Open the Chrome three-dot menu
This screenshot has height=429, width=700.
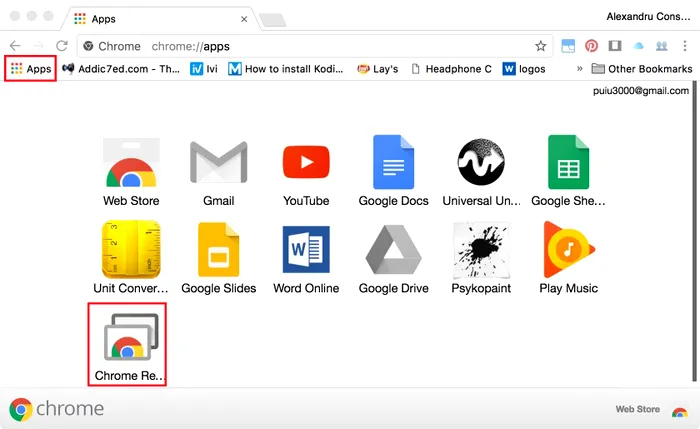coord(685,46)
